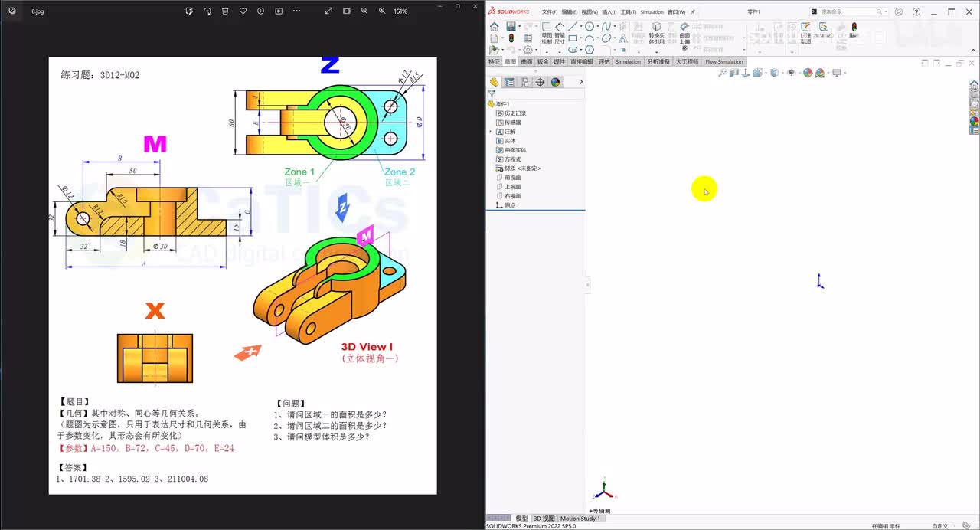
Task: Click the edit image icon in Photos
Action: [190, 11]
